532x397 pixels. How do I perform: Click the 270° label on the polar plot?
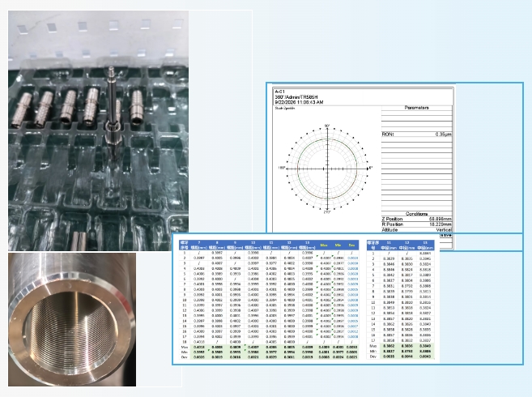[x=327, y=212]
